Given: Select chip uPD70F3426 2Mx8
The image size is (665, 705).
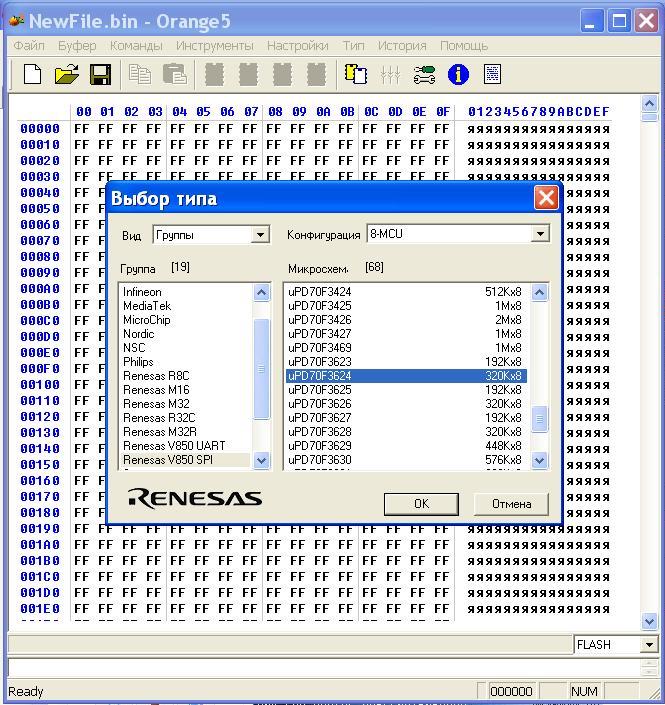Looking at the screenshot, I should [x=406, y=320].
